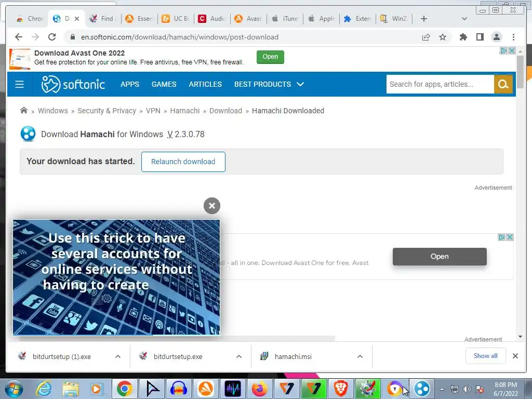
Task: Open the Chrome profile avatar
Action: [496, 37]
